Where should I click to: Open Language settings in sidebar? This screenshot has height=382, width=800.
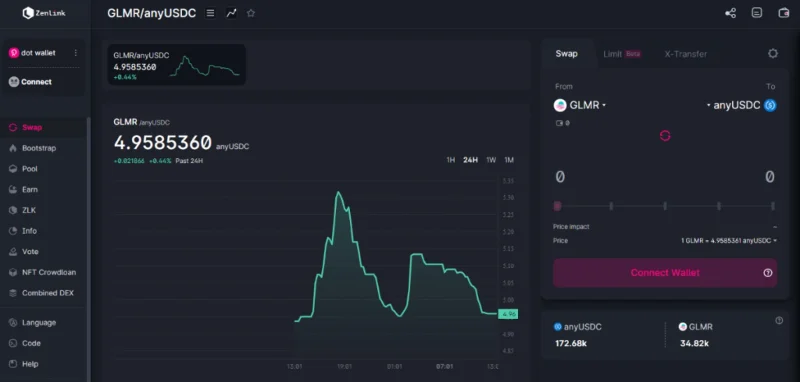click(39, 323)
